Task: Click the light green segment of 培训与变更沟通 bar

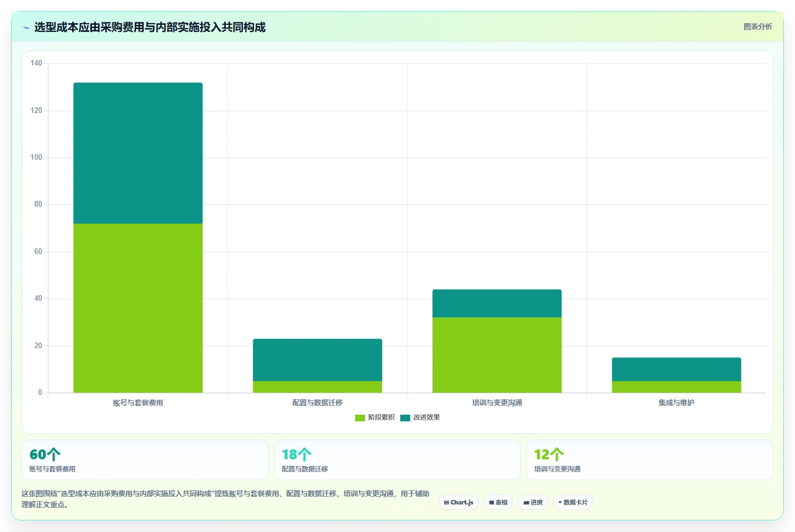Action: point(497,355)
